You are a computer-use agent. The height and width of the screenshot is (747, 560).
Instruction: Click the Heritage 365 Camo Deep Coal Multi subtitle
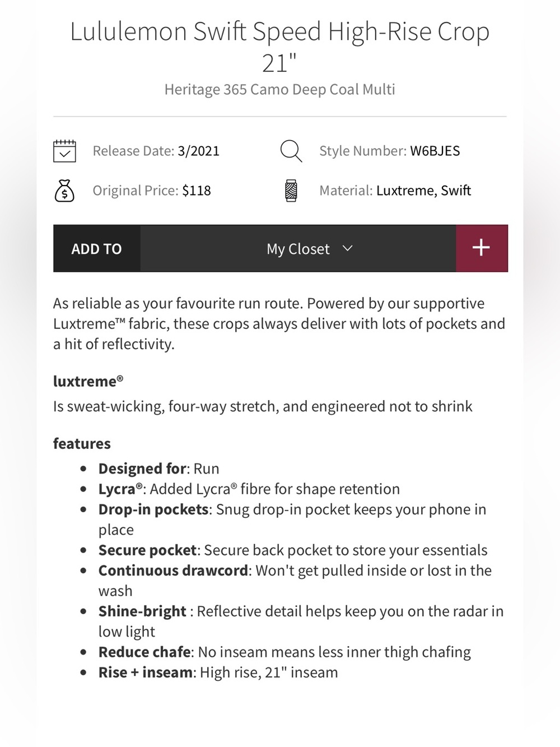coord(279,90)
